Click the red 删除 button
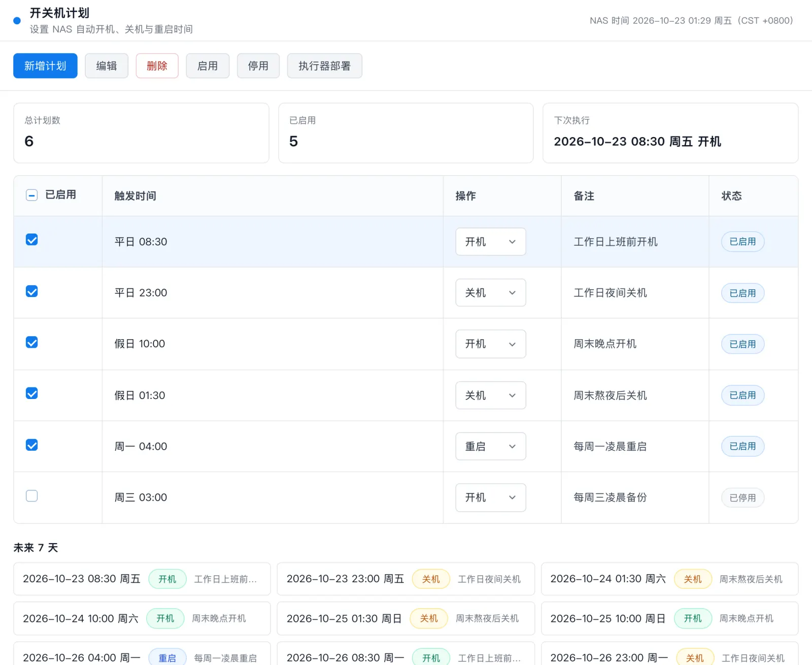The height and width of the screenshot is (665, 812). 157,66
